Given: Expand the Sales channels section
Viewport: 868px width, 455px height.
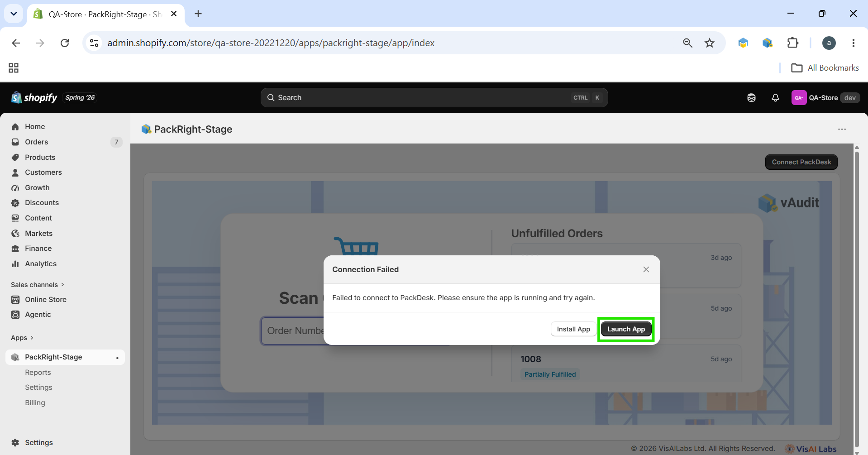Looking at the screenshot, I should [x=38, y=285].
